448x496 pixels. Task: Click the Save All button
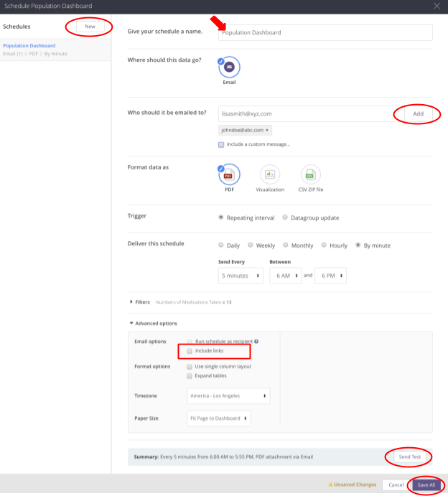[x=426, y=485]
